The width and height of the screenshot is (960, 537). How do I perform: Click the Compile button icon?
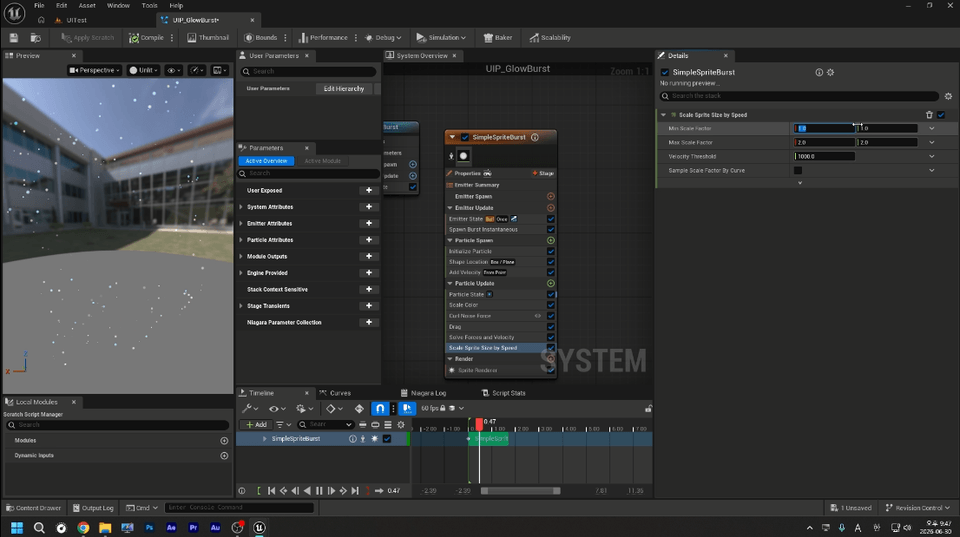[x=133, y=38]
